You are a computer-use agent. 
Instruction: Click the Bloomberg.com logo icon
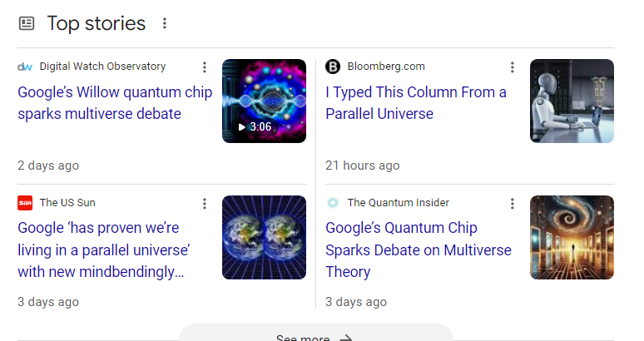pyautogui.click(x=333, y=67)
